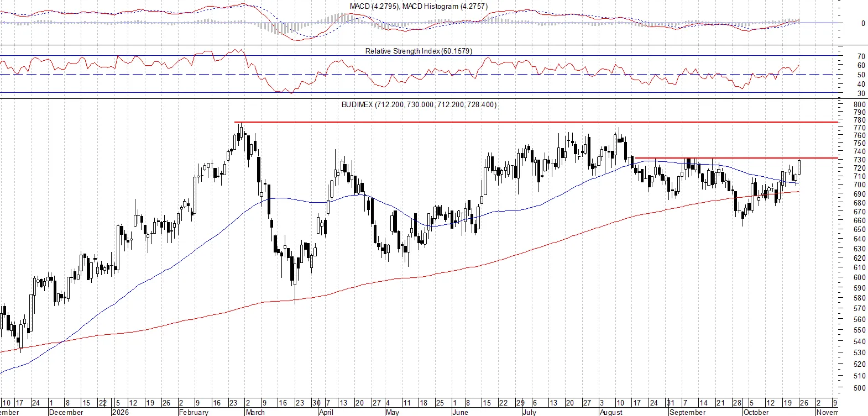Click the 550 price axis label
Image resolution: width=868 pixels, height=416 pixels.
pos(860,330)
